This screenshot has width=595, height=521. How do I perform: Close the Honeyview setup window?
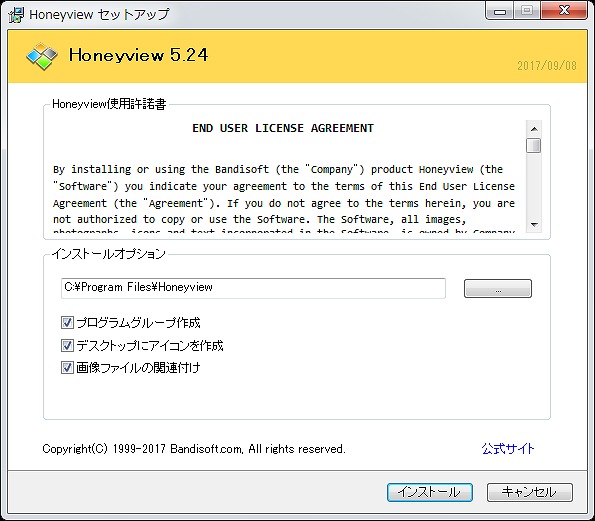pos(564,11)
